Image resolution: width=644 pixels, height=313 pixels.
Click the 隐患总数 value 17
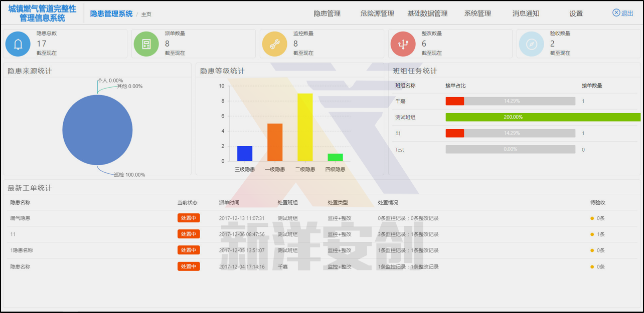tap(42, 44)
